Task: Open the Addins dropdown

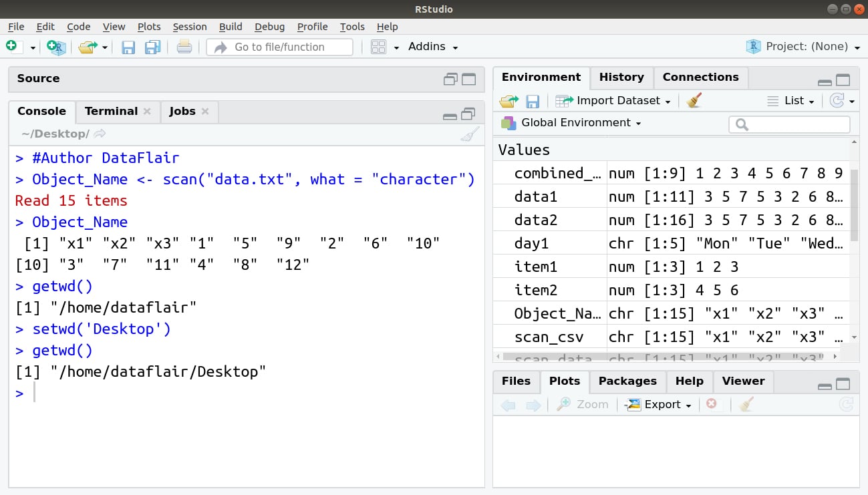Action: click(432, 46)
